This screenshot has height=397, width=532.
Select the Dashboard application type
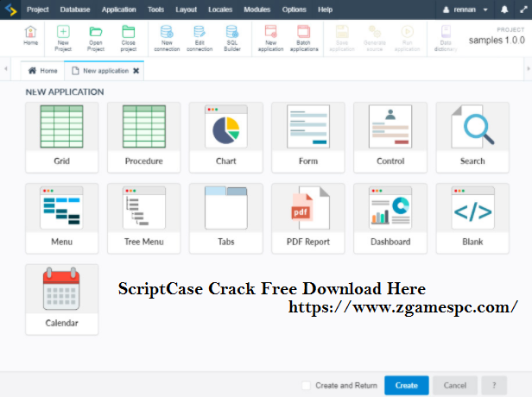390,218
